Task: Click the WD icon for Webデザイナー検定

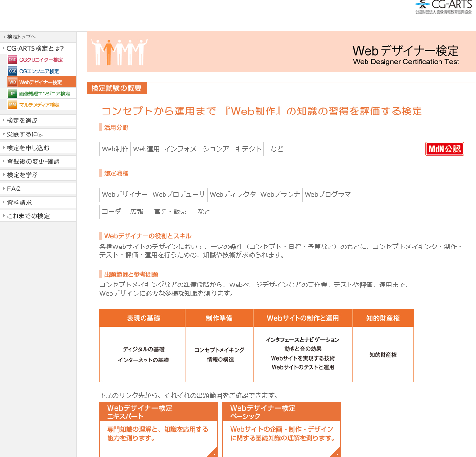Action: coord(12,82)
